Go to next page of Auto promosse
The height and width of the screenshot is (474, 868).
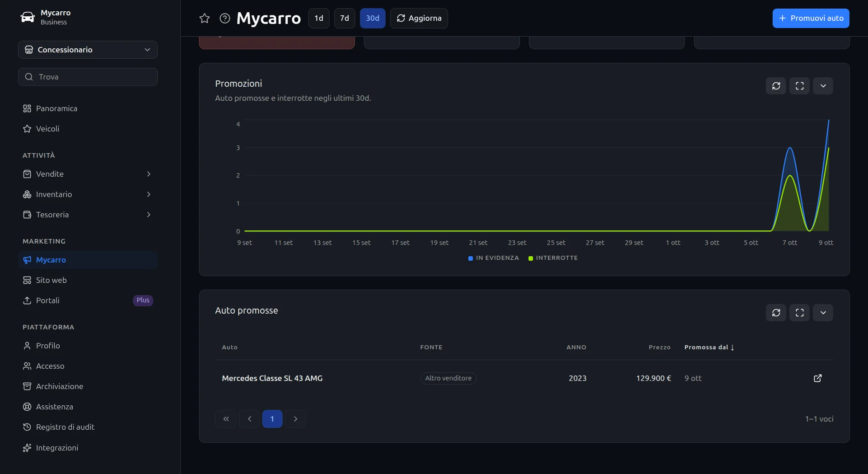click(x=295, y=419)
